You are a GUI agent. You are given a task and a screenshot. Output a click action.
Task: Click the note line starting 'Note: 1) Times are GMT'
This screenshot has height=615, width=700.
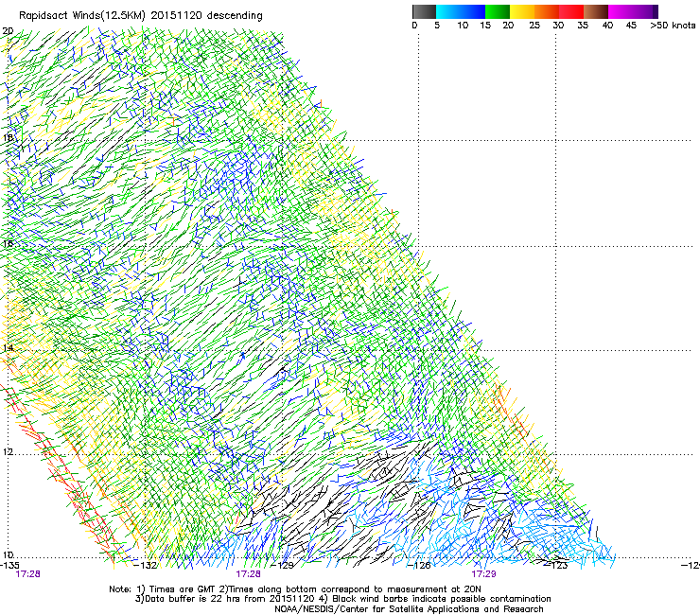click(295, 589)
